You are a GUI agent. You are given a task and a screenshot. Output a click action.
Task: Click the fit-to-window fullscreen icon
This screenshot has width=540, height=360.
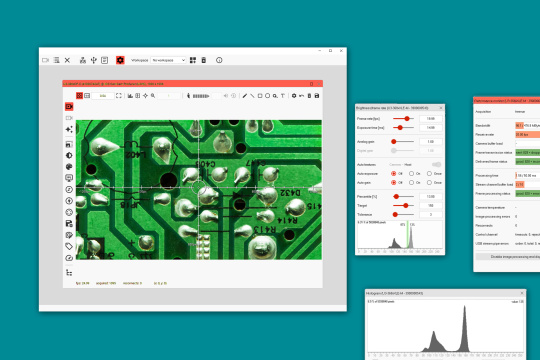[x=119, y=96]
